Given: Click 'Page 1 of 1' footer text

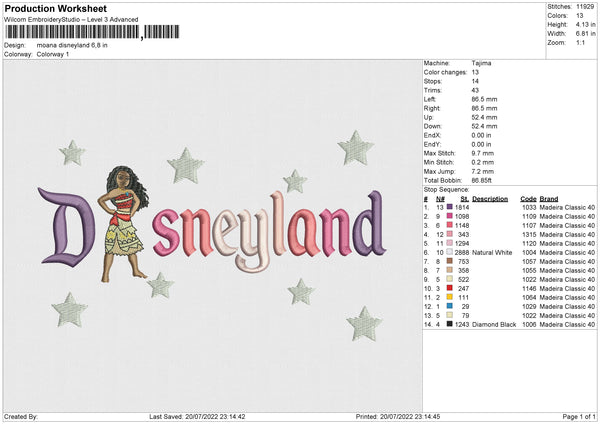Looking at the screenshot, I should click(579, 416).
